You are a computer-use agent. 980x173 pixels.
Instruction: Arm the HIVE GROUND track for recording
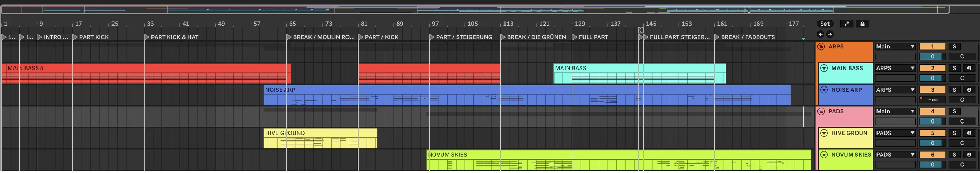tap(969, 133)
